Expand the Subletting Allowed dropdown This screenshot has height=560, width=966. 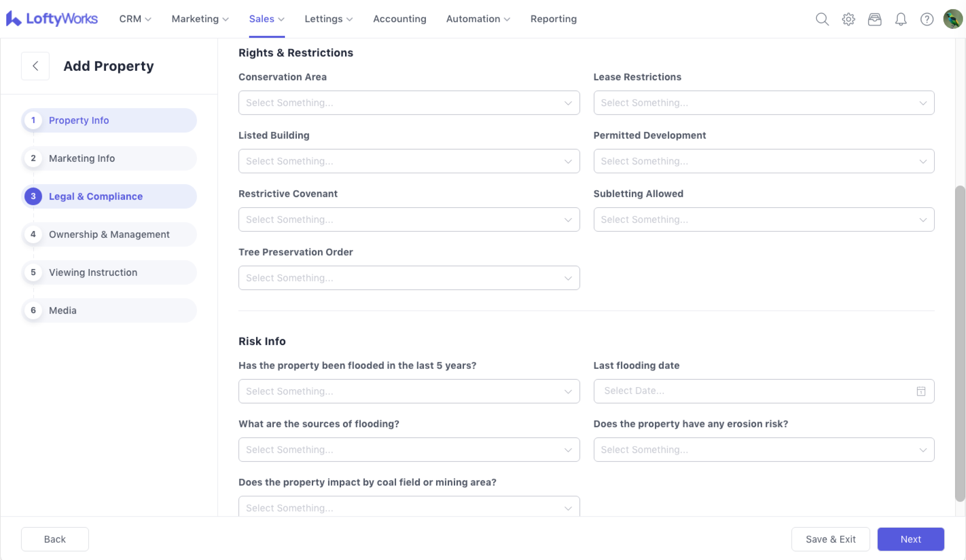tap(764, 220)
